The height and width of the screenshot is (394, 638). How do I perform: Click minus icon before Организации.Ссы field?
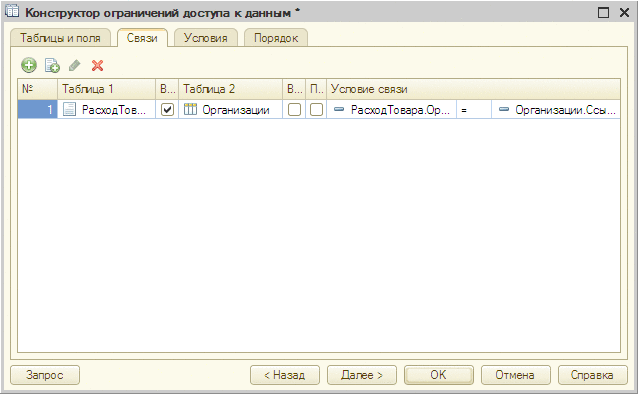[504, 109]
